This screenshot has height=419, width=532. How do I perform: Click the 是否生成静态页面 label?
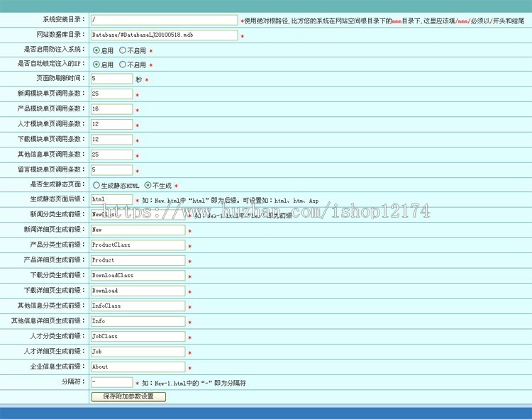click(57, 184)
